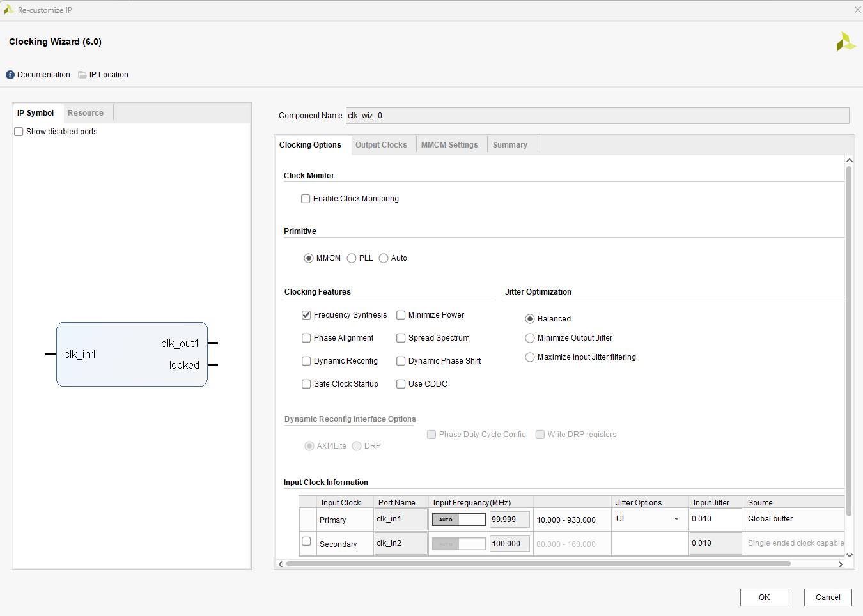Open the MMCM Settings tab
The height and width of the screenshot is (616, 863).
click(x=449, y=145)
